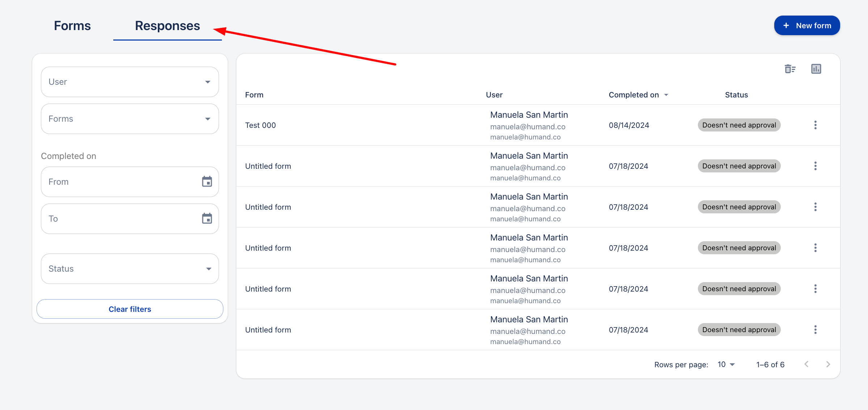868x410 pixels.
Task: Go to previous page of results
Action: point(806,364)
